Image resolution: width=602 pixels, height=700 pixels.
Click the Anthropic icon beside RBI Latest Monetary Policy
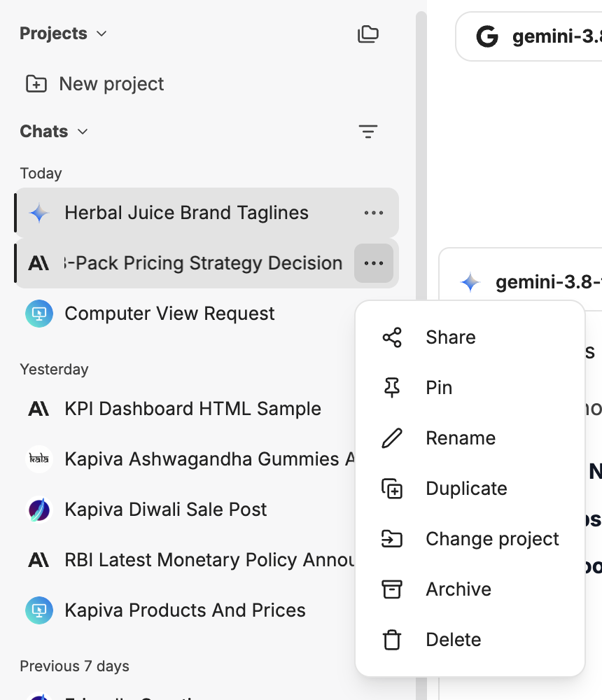pyautogui.click(x=39, y=560)
